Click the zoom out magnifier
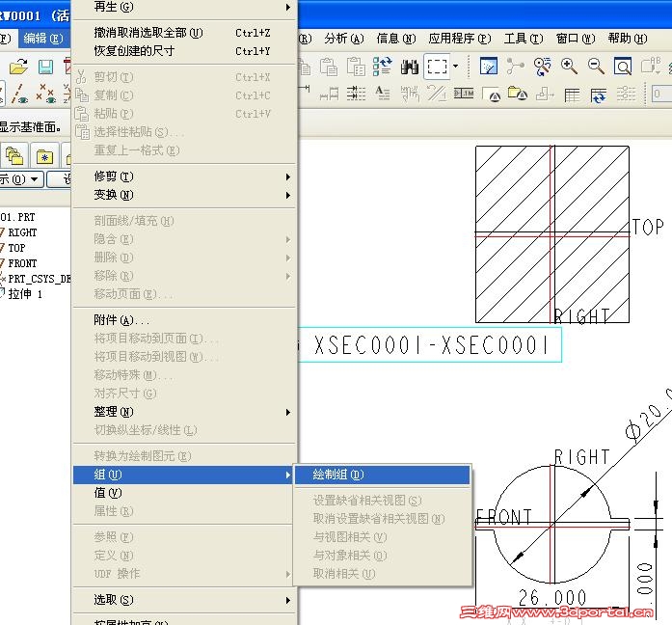 pos(596,67)
